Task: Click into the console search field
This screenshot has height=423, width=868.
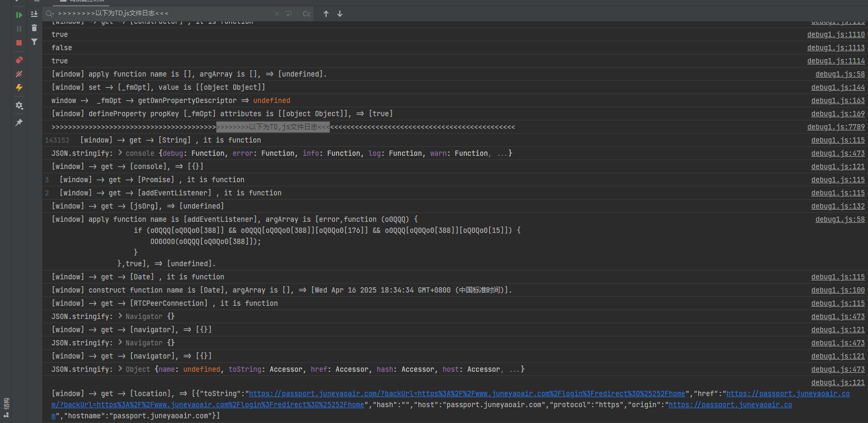Action: pos(158,14)
